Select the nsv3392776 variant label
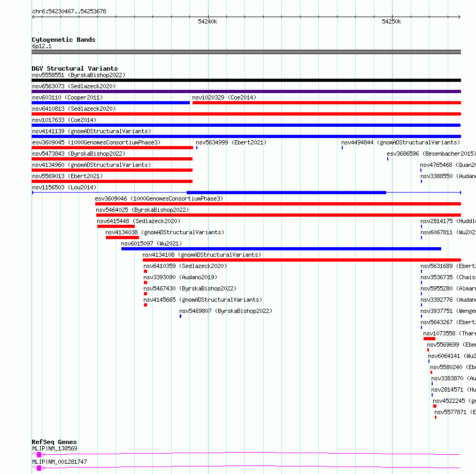This screenshot has width=476, height=474. (x=448, y=300)
